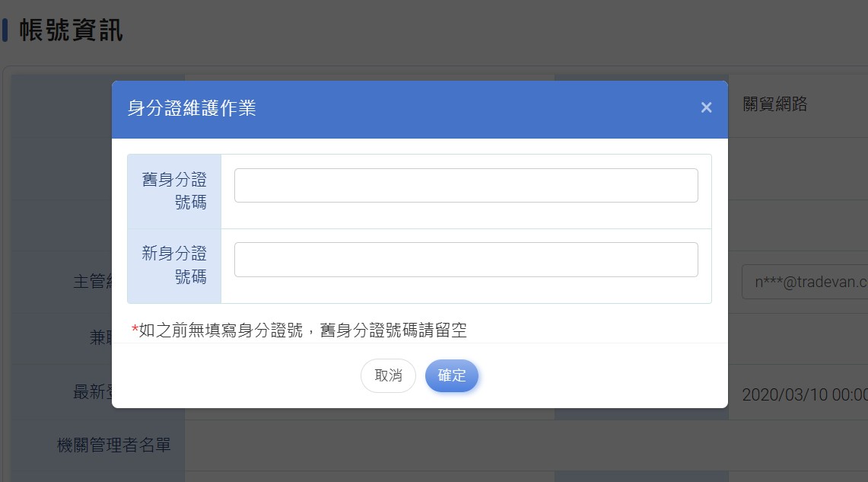
Task: Click the 2020/03/10 date value
Action: click(x=805, y=394)
